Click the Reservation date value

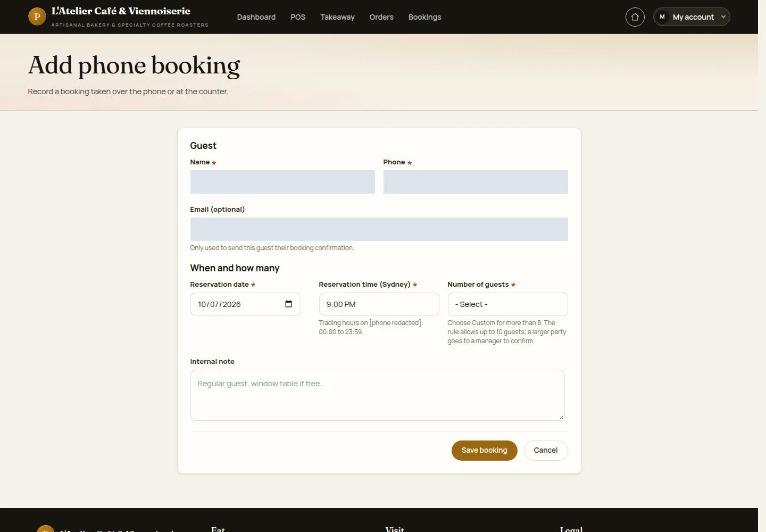pyautogui.click(x=219, y=304)
